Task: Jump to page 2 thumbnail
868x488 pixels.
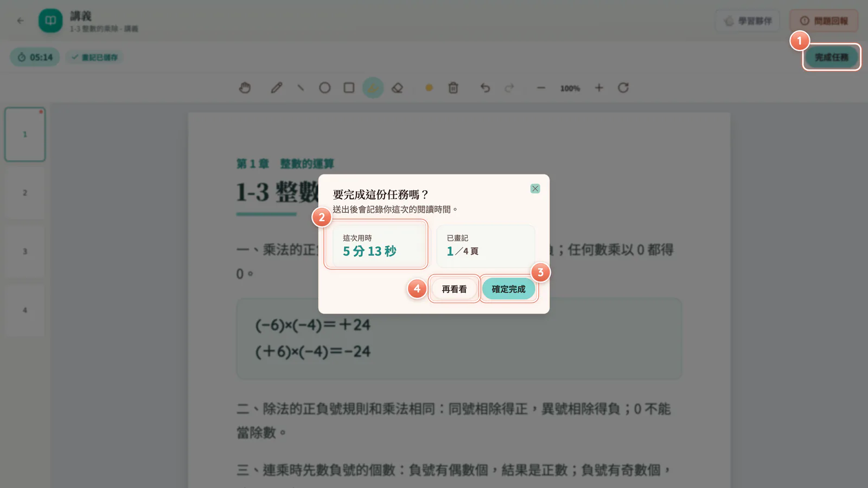Action: point(25,193)
